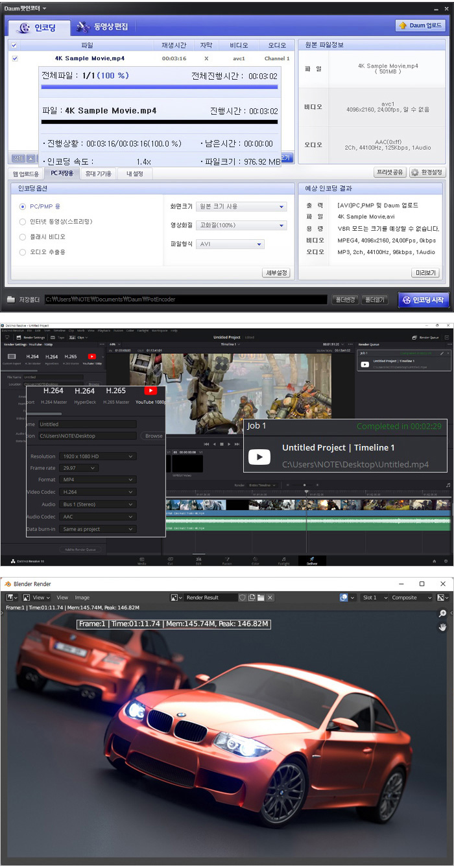This screenshot has height=868, width=454.
Task: Switch to the Fusion page
Action: 226,560
